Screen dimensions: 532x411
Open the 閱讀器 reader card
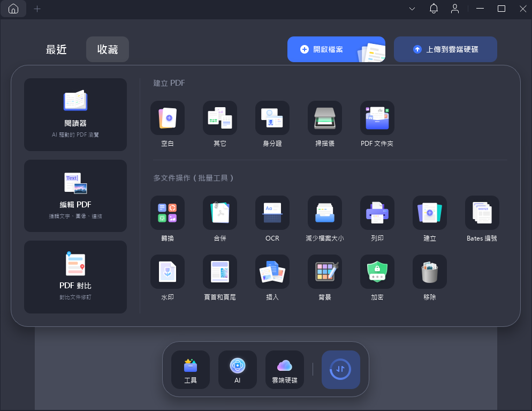(x=75, y=114)
